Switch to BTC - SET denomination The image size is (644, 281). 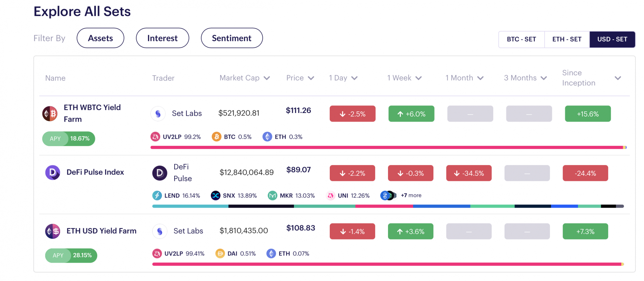coord(521,39)
